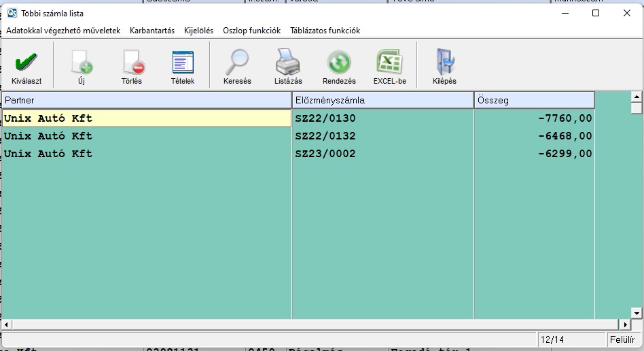This screenshot has width=644, height=351.
Task: Open the Adatokkal végezhető műveletek menu
Action: coord(63,31)
